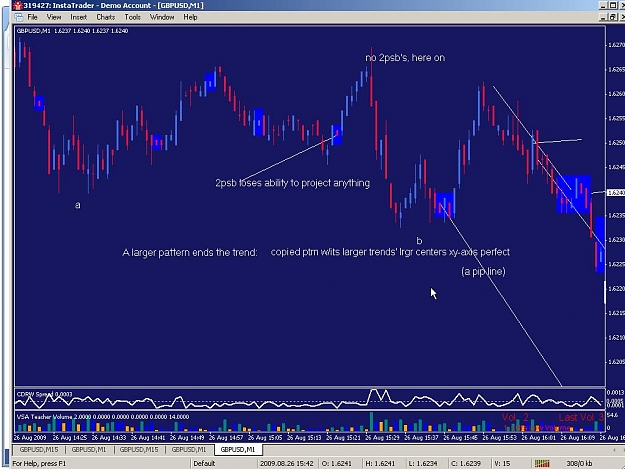Click the VSA Teacher Volume indicator label
Screen dimensions: 625x469
tap(103, 417)
